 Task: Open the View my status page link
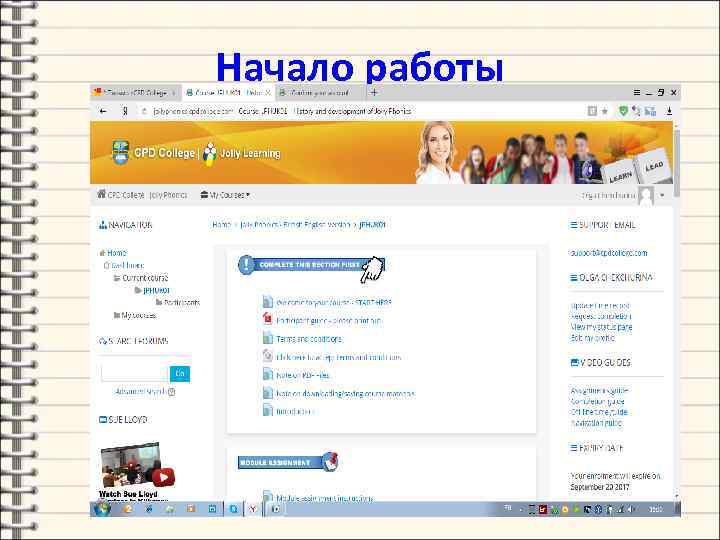click(601, 327)
